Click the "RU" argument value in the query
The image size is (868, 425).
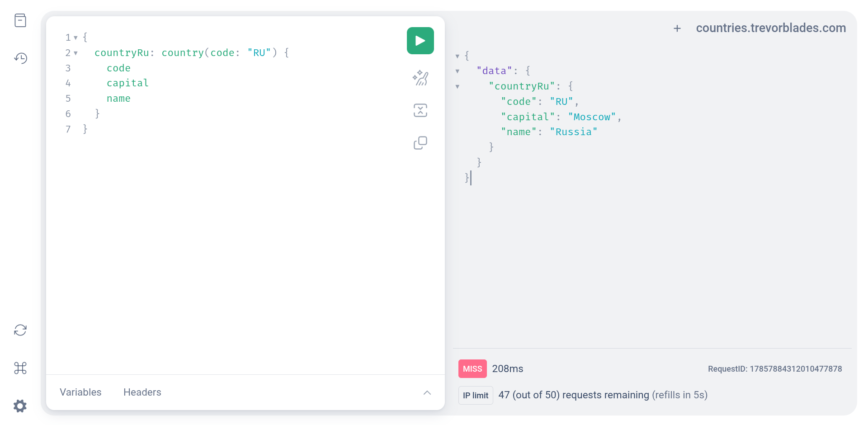coord(259,53)
